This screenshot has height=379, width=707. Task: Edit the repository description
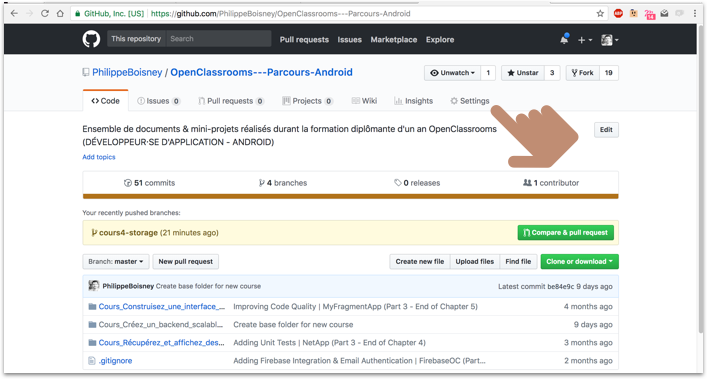[606, 130]
